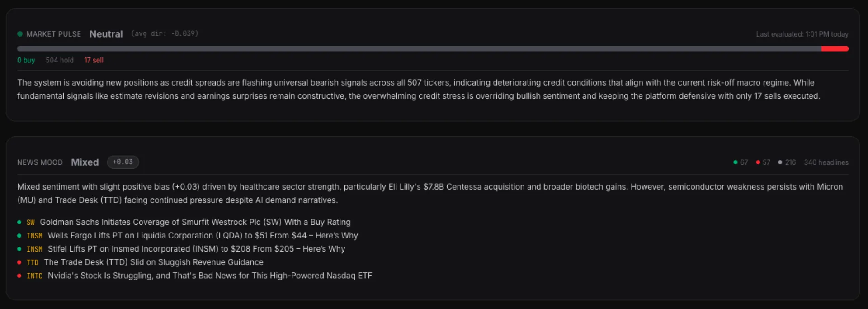Screen dimensions: 868x309
Task: Select the green positive-headlines dot showing 67
Action: coord(735,162)
